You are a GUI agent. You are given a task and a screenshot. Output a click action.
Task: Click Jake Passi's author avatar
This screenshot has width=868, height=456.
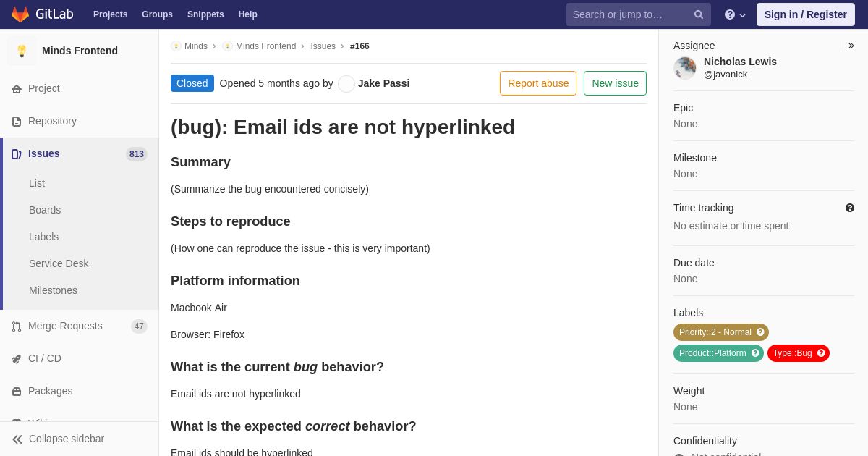[x=346, y=83]
